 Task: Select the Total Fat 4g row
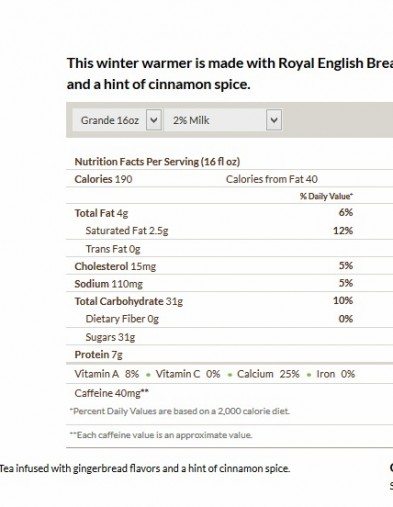click(230, 213)
